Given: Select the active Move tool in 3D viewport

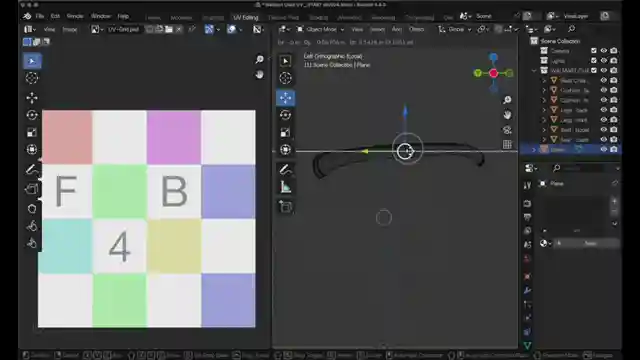Looking at the screenshot, I should pos(285,98).
